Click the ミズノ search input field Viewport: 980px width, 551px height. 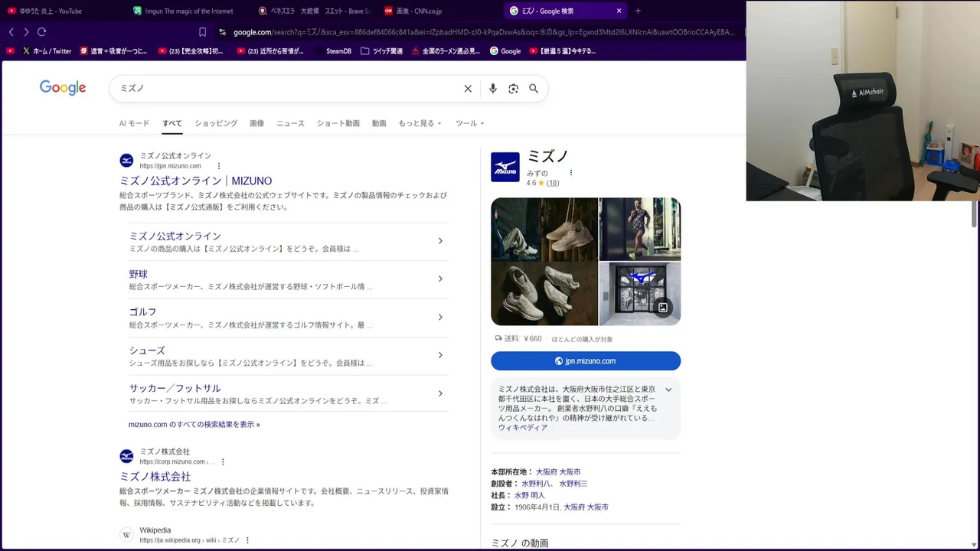point(289,89)
